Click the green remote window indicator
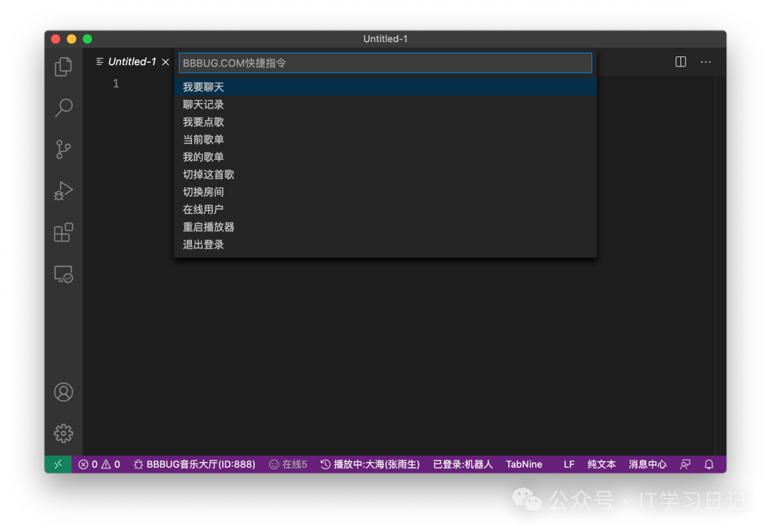The width and height of the screenshot is (771, 532). point(58,464)
